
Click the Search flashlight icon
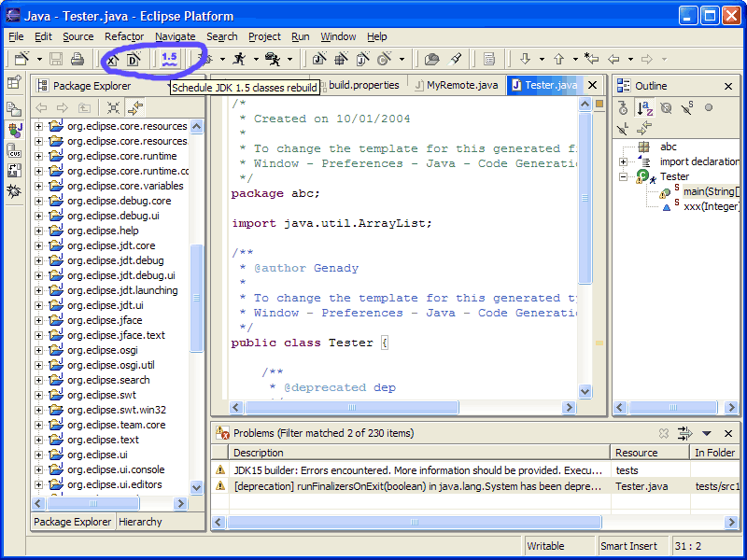(x=456, y=59)
